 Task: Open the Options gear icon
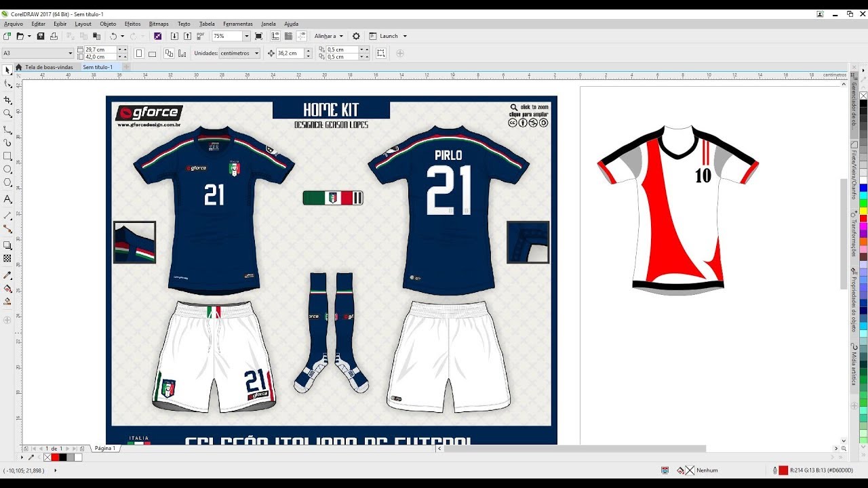click(356, 36)
